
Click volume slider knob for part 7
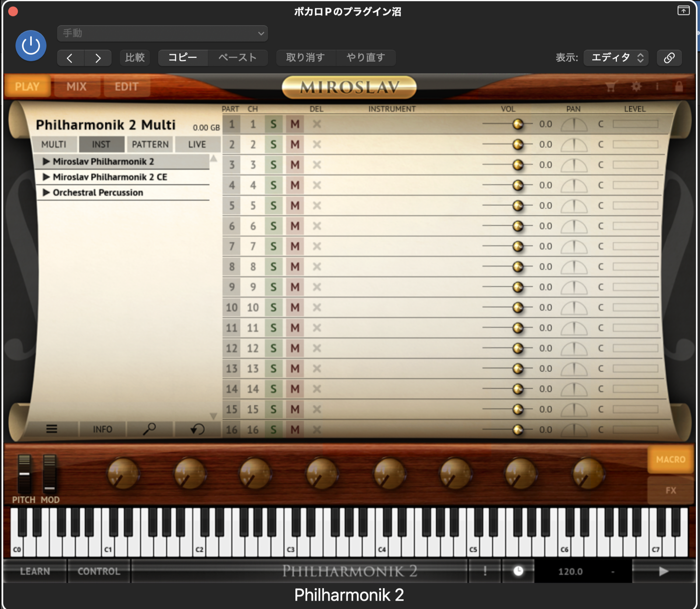(x=518, y=246)
